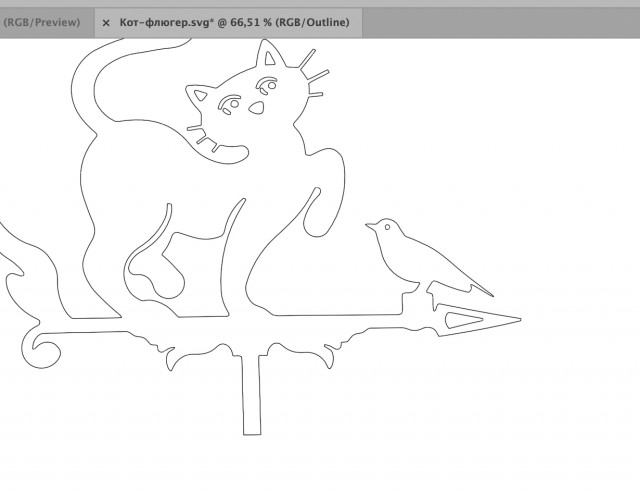Select the arrow tip of the weathervane
This screenshot has height=492, width=640.
click(x=515, y=320)
